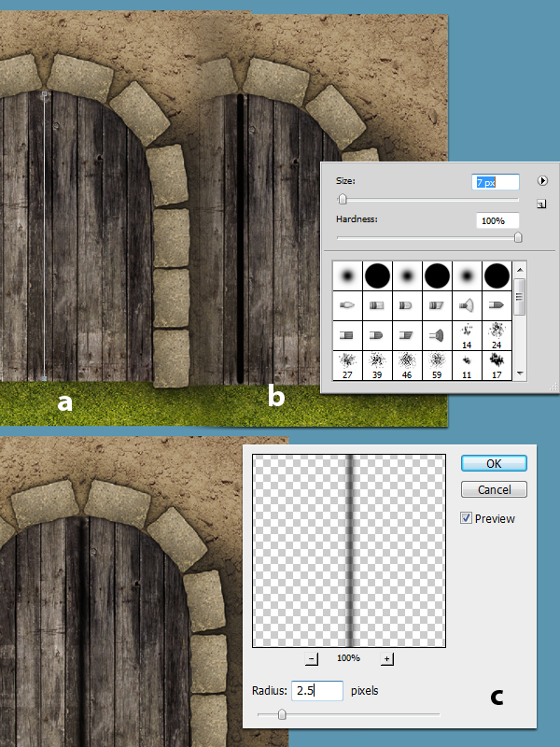
Task: Click the Hardness label text
Action: (x=357, y=219)
